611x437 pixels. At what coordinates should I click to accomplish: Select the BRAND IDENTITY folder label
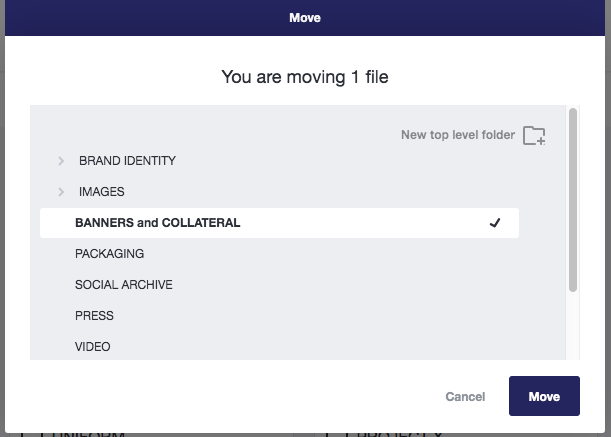pos(127,161)
